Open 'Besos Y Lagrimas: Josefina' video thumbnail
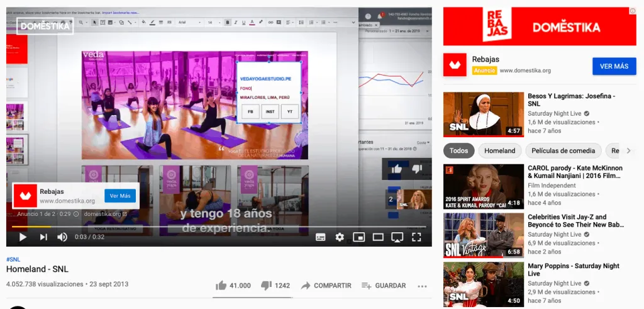 (x=484, y=115)
